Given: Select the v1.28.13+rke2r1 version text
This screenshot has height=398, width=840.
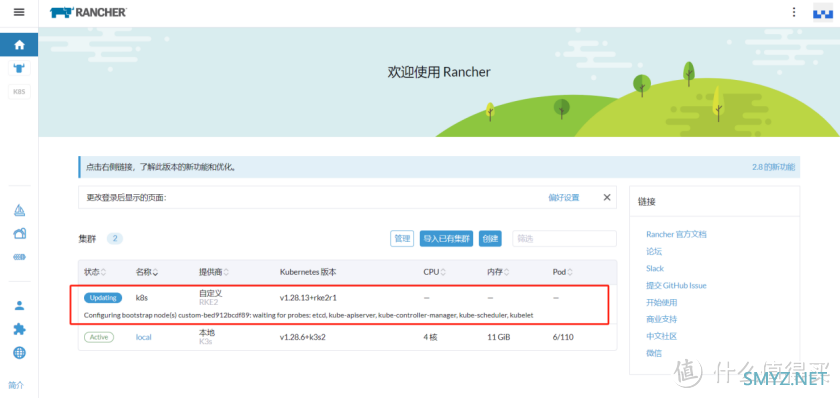Looking at the screenshot, I should click(x=308, y=297).
